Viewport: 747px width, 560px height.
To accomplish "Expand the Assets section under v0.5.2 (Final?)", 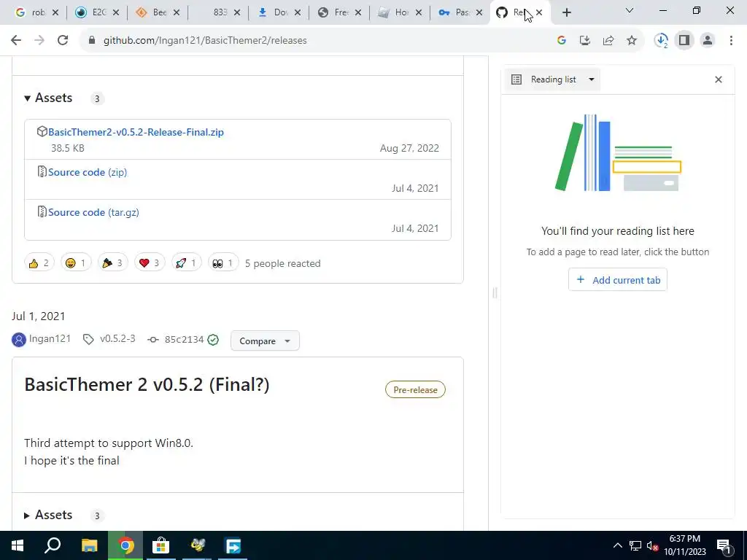I will point(49,515).
